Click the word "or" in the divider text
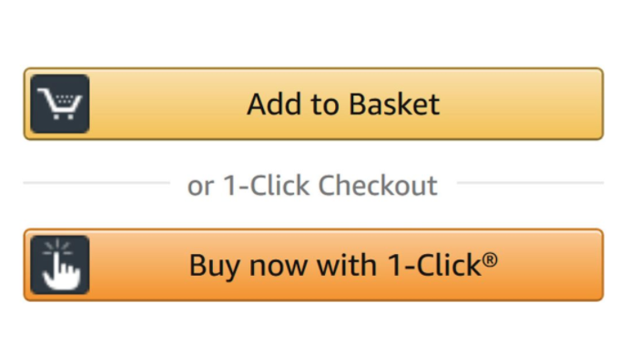The height and width of the screenshot is (364, 620). (x=200, y=187)
